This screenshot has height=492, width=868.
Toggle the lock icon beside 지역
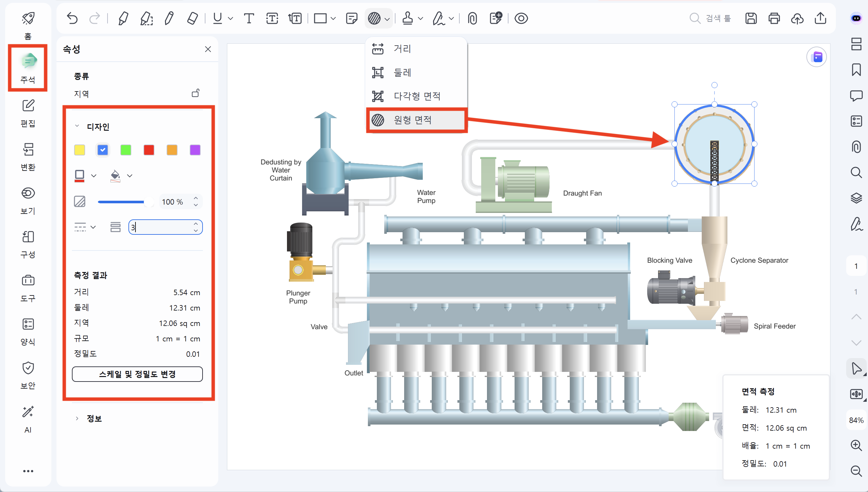click(x=195, y=93)
